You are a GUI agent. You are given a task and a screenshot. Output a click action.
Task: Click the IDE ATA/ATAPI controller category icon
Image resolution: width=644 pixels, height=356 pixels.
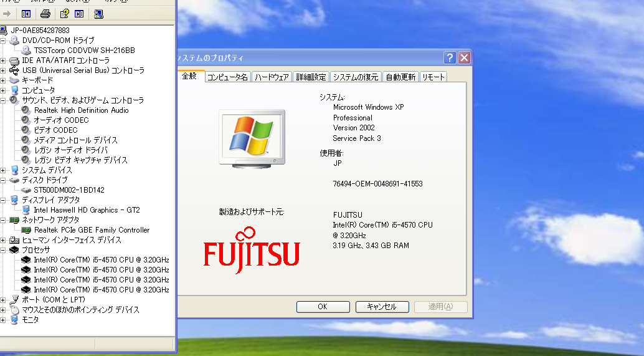point(14,60)
